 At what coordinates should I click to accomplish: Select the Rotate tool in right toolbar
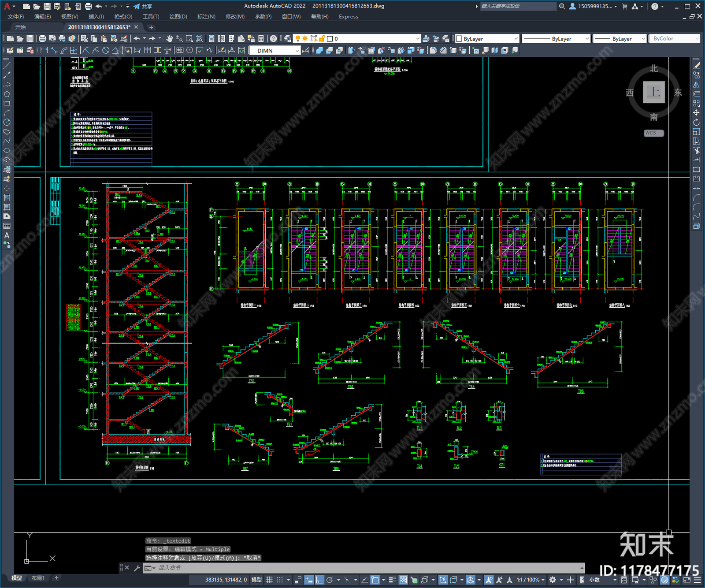pyautogui.click(x=696, y=122)
